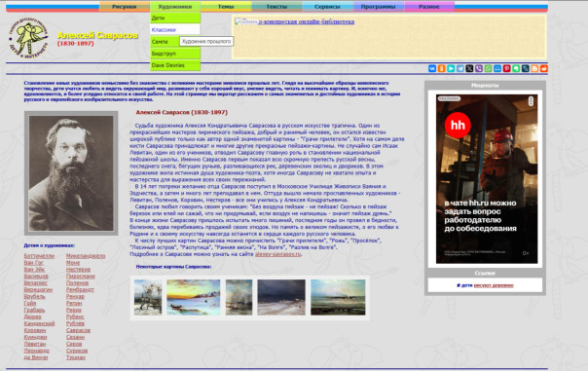This screenshot has width=588, height=371.
Task: Open the Микеланджело artist link
Action: coord(86,256)
